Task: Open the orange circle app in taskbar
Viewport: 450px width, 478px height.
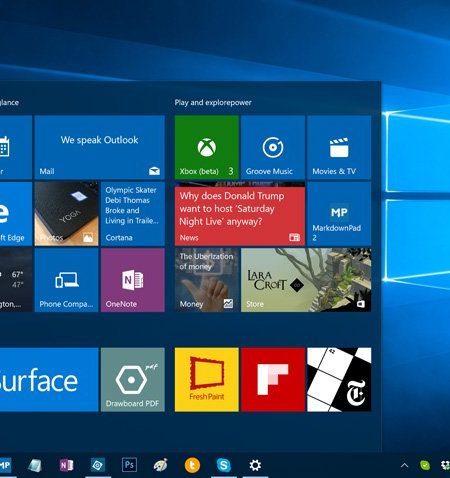Action: (192, 465)
